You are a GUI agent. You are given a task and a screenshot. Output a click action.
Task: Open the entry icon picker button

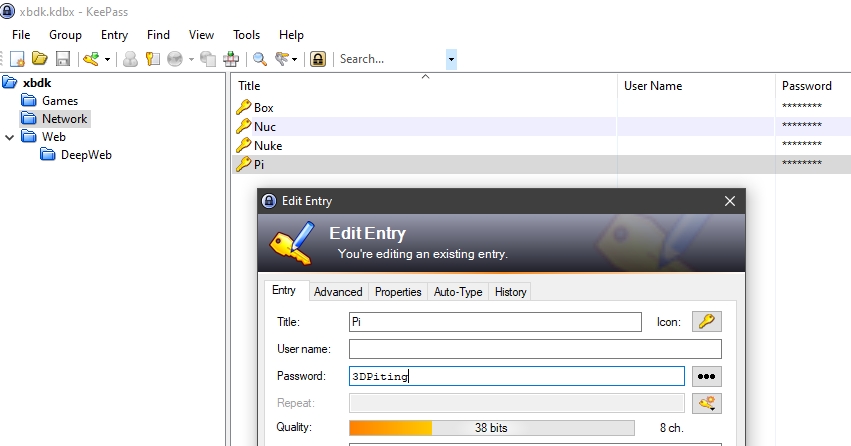point(706,322)
